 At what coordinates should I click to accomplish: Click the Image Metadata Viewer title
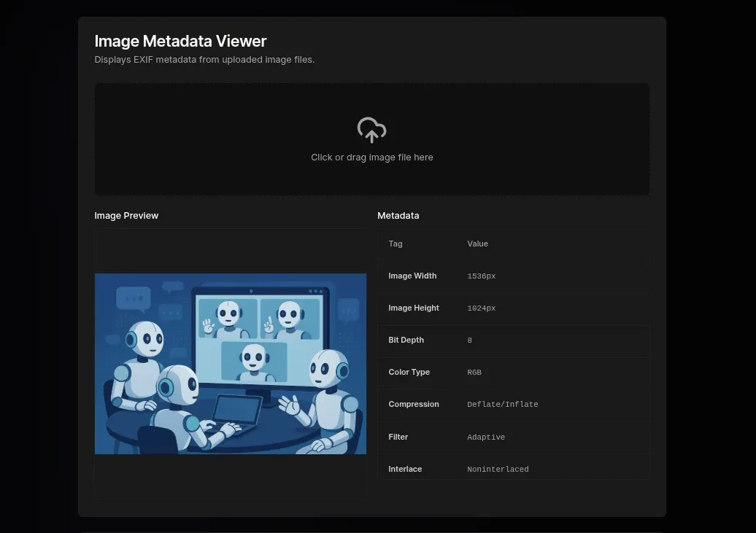click(180, 41)
